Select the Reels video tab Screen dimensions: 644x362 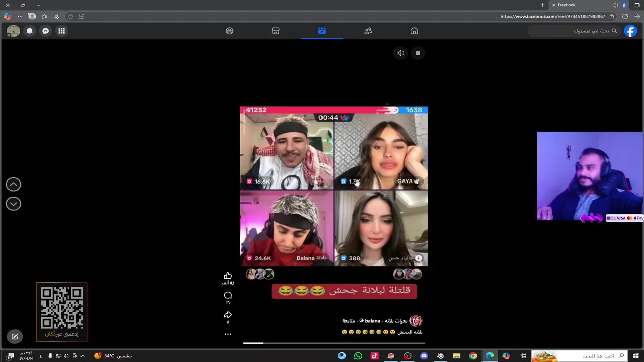click(x=322, y=31)
